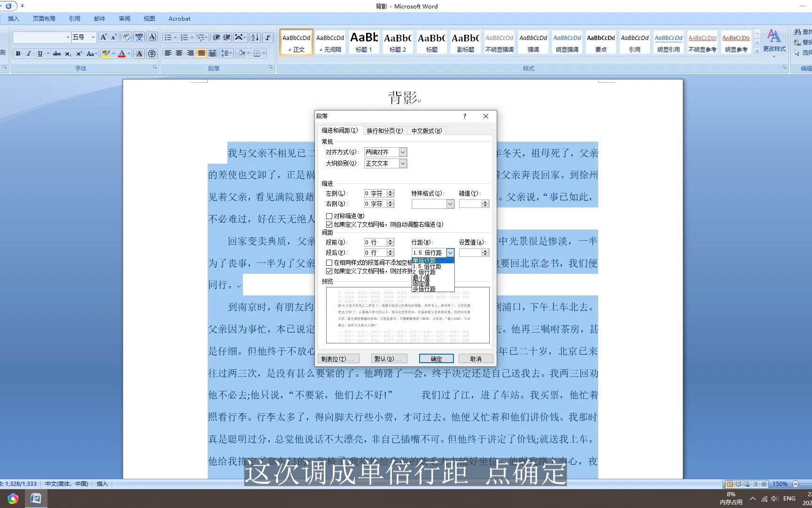Open the paragraph dialog launcher in ribbon
812x508 pixels.
271,68
